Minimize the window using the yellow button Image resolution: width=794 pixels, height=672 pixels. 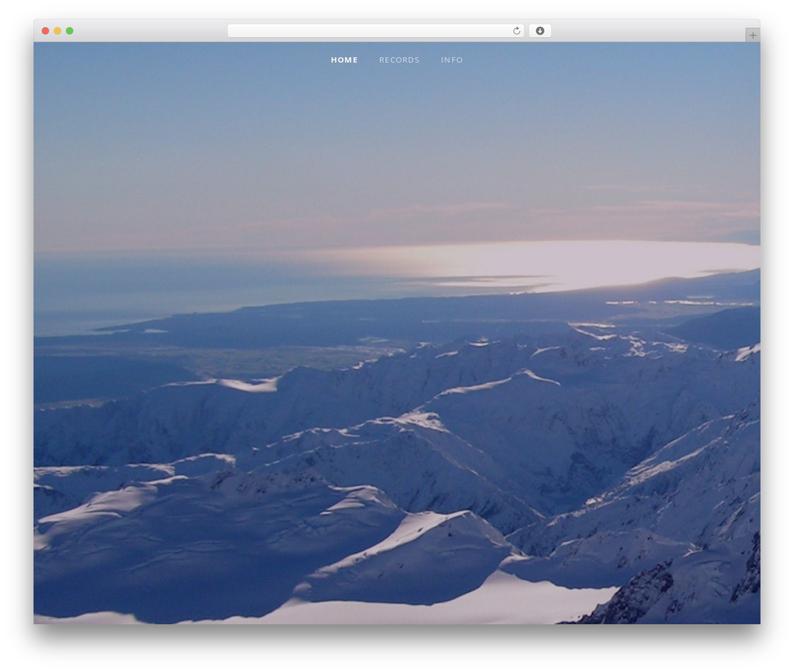click(58, 31)
